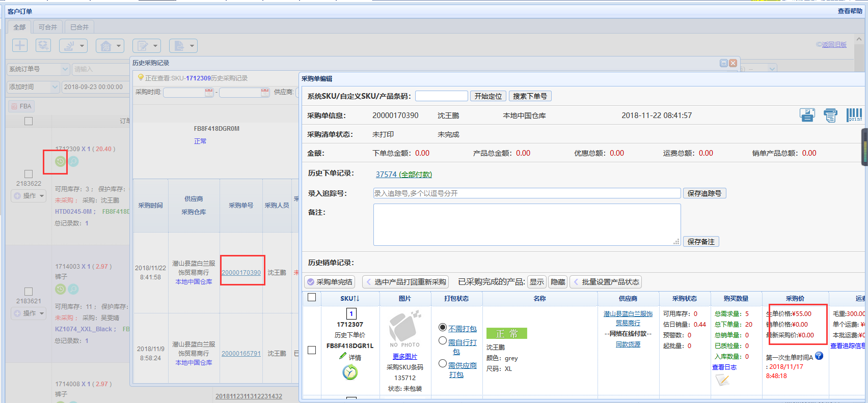The width and height of the screenshot is (868, 403).
Task: Click the FBA filter button
Action: pos(21,106)
